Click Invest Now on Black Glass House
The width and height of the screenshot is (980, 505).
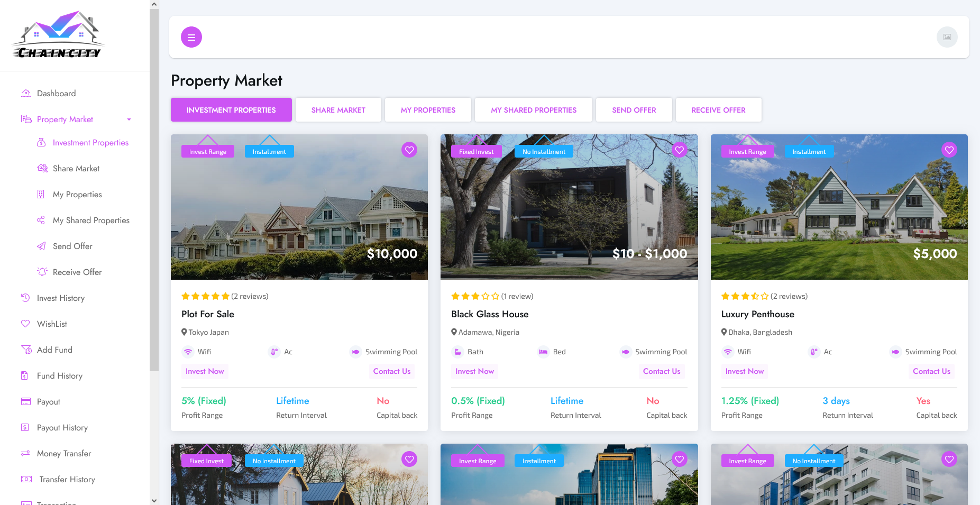point(475,371)
